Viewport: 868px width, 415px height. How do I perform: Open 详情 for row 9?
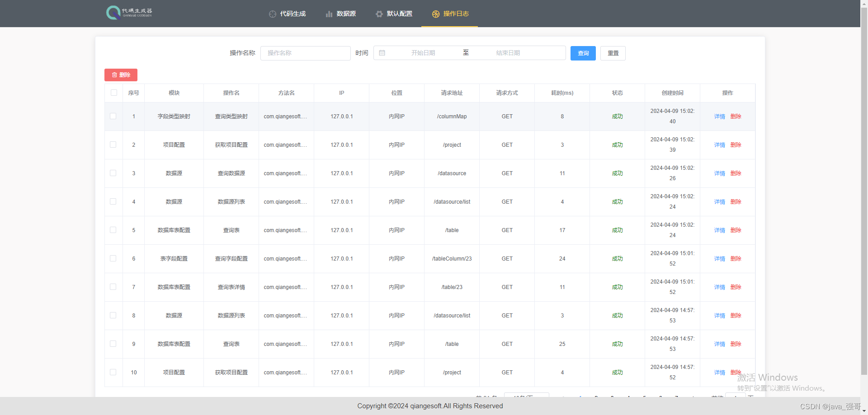click(720, 344)
